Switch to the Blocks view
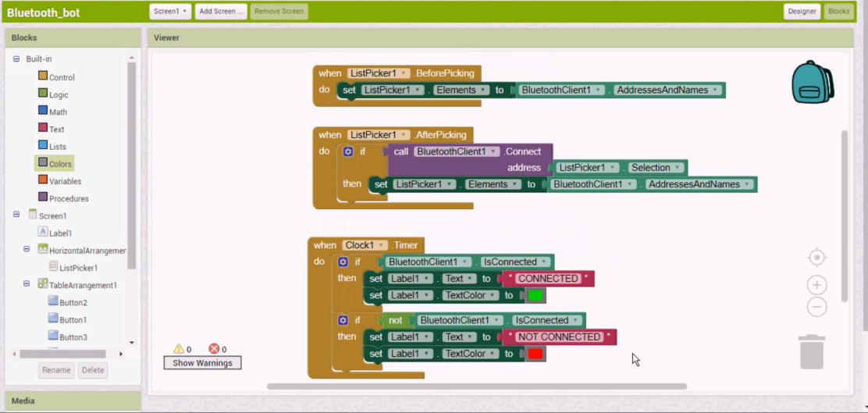Viewport: 868px width, 413px height. 838,11
